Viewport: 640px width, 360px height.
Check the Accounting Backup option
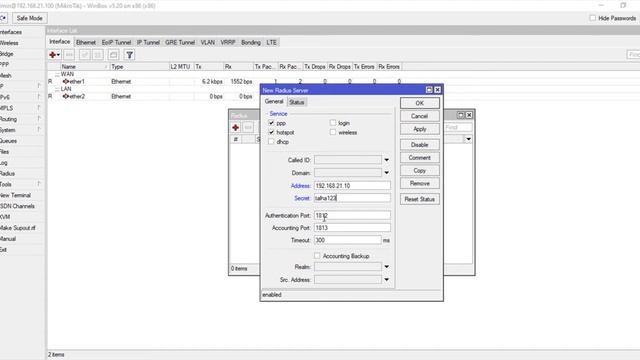point(317,256)
